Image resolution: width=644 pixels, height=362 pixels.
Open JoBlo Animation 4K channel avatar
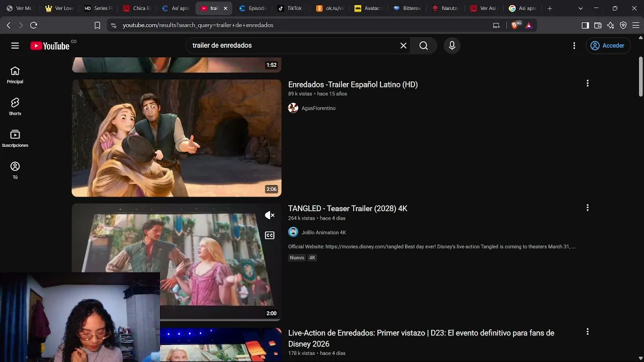[293, 232]
